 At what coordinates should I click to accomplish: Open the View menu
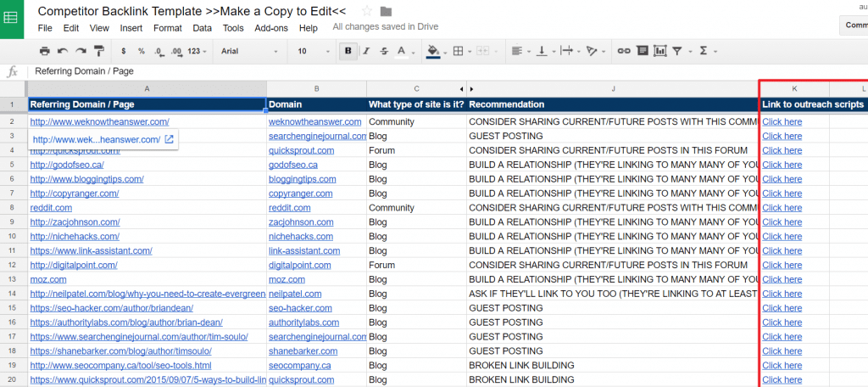pyautogui.click(x=99, y=28)
